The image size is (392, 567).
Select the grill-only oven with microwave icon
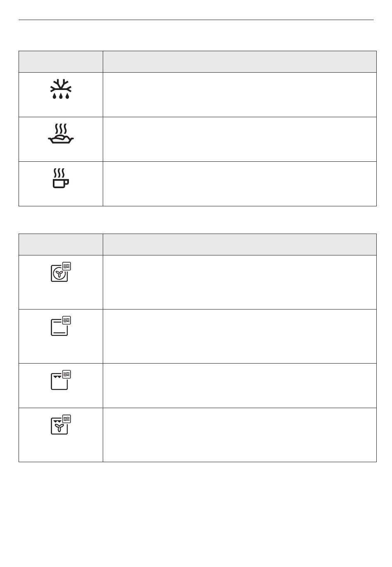tap(61, 380)
